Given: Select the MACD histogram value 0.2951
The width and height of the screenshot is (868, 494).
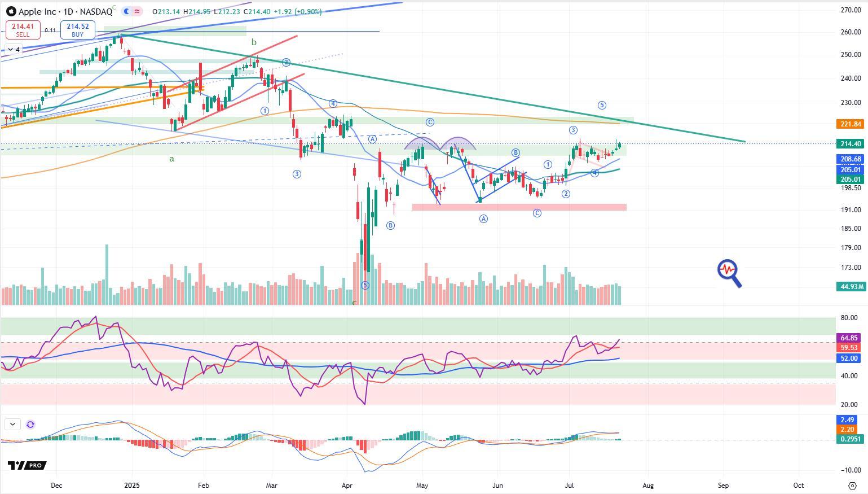Looking at the screenshot, I should pos(849,439).
